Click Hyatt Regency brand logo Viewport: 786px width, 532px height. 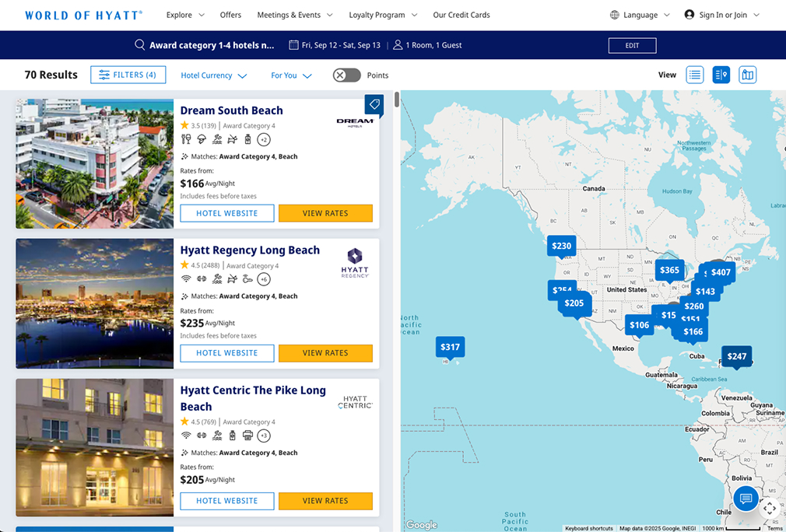[x=355, y=263]
